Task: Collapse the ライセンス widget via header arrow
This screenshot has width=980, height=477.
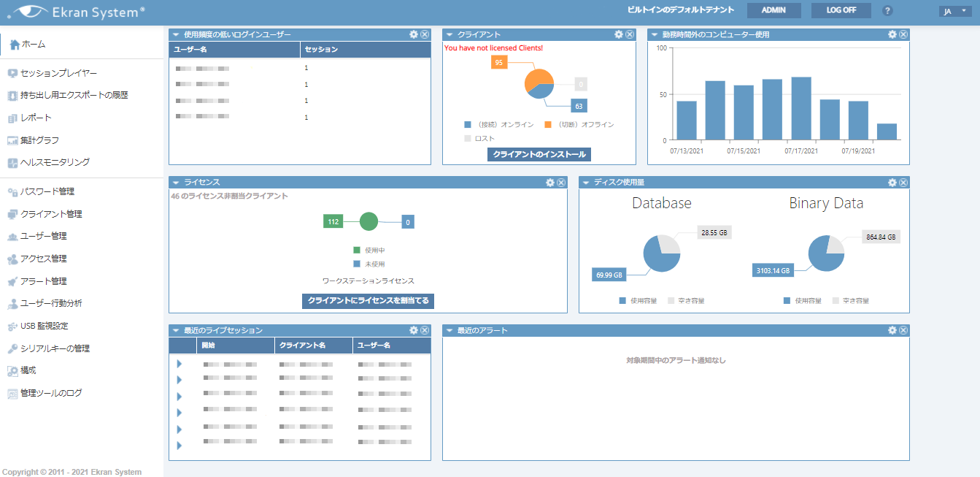Action: (x=176, y=183)
